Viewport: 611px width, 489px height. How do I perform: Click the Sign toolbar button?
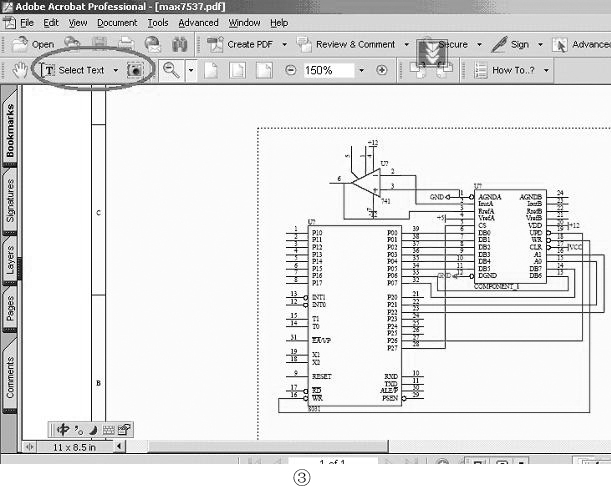(511, 44)
